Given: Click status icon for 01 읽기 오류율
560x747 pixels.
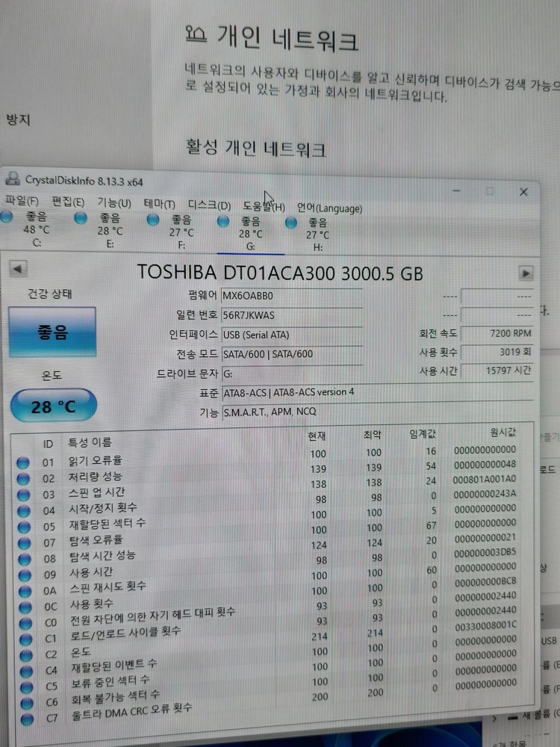Looking at the screenshot, I should coord(23,462).
